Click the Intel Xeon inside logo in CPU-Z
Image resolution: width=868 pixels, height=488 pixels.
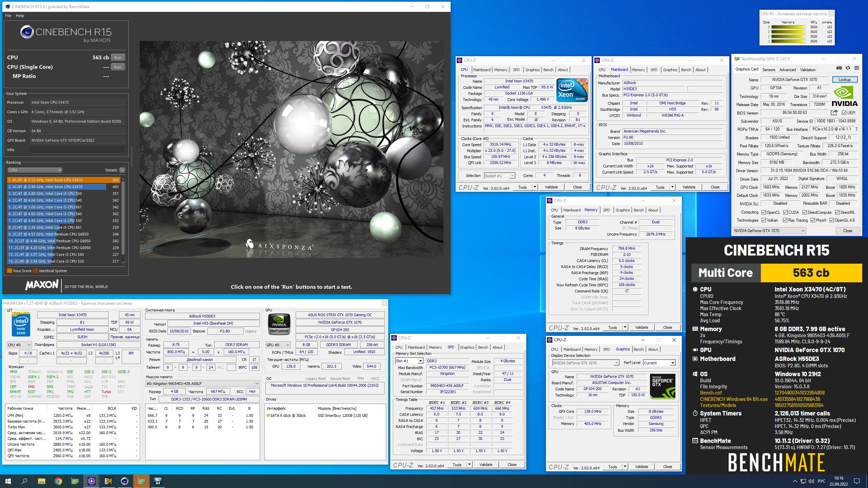572,90
